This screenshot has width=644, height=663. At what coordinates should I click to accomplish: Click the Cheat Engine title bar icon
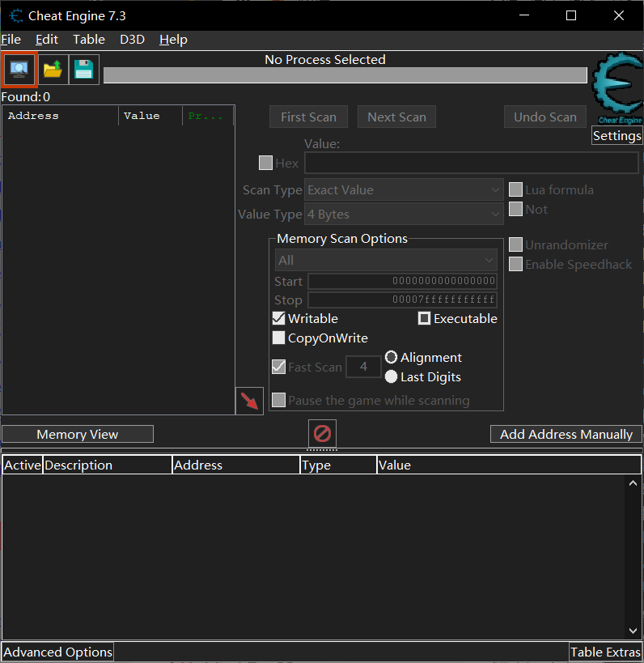tap(16, 16)
